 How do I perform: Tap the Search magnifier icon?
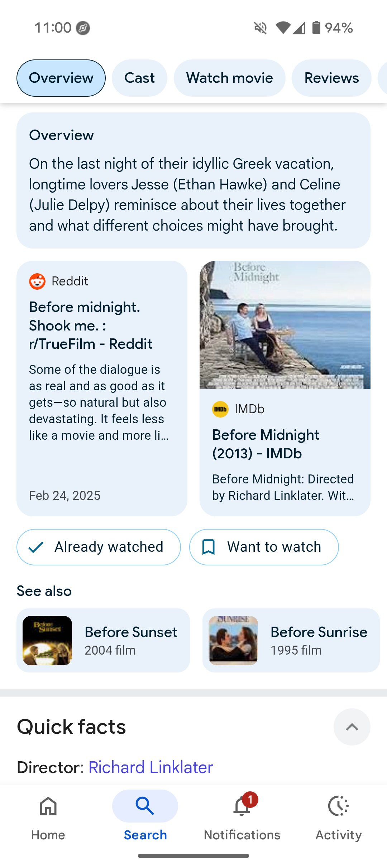click(145, 806)
